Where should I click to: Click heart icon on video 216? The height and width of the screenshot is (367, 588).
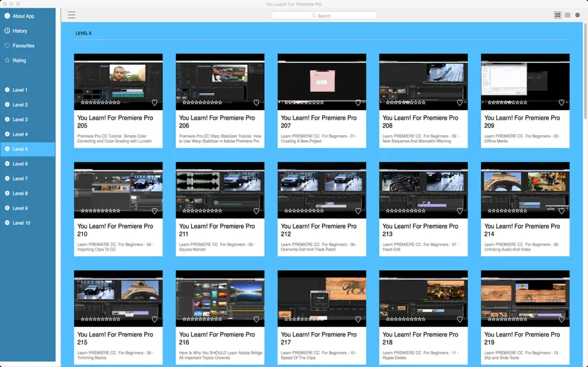256,319
